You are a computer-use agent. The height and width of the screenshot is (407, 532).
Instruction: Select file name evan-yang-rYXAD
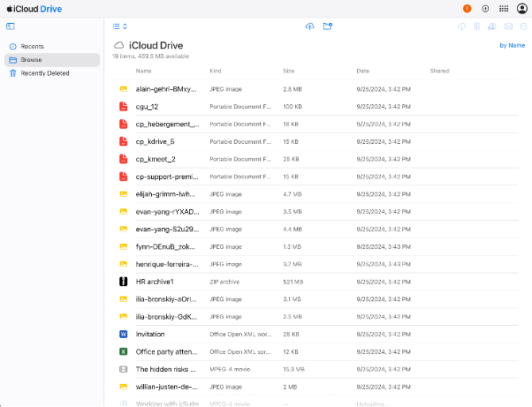click(x=167, y=211)
